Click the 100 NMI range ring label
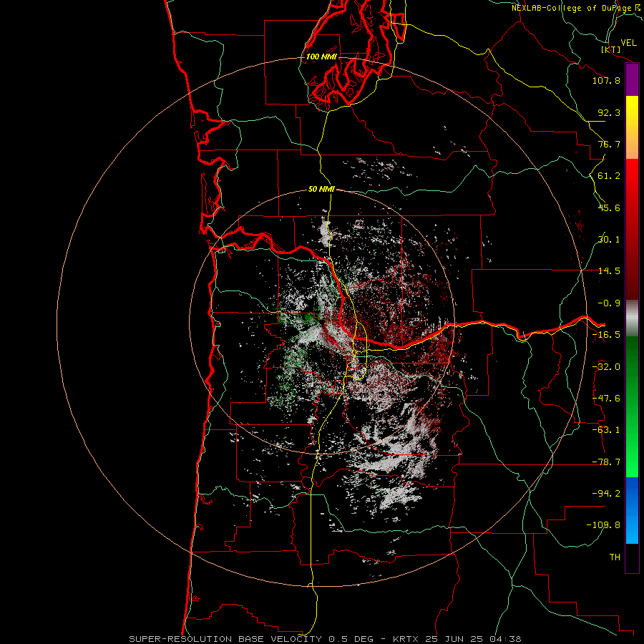 (x=321, y=57)
